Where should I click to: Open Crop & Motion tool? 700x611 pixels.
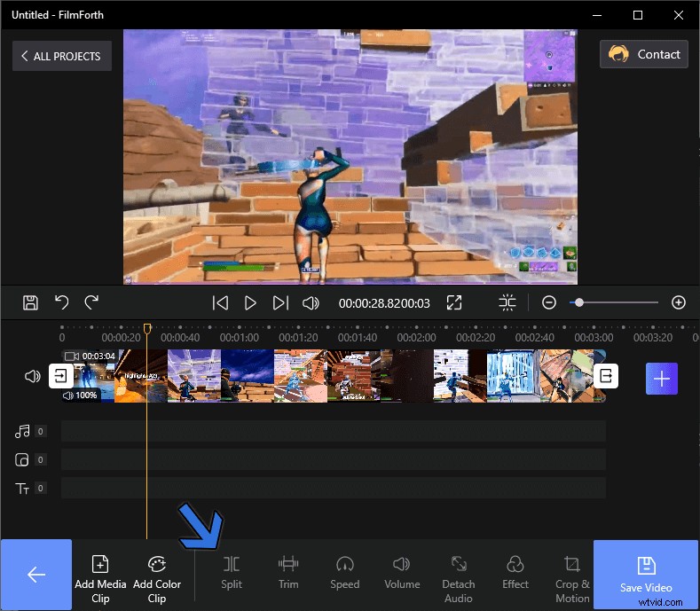[572, 579]
